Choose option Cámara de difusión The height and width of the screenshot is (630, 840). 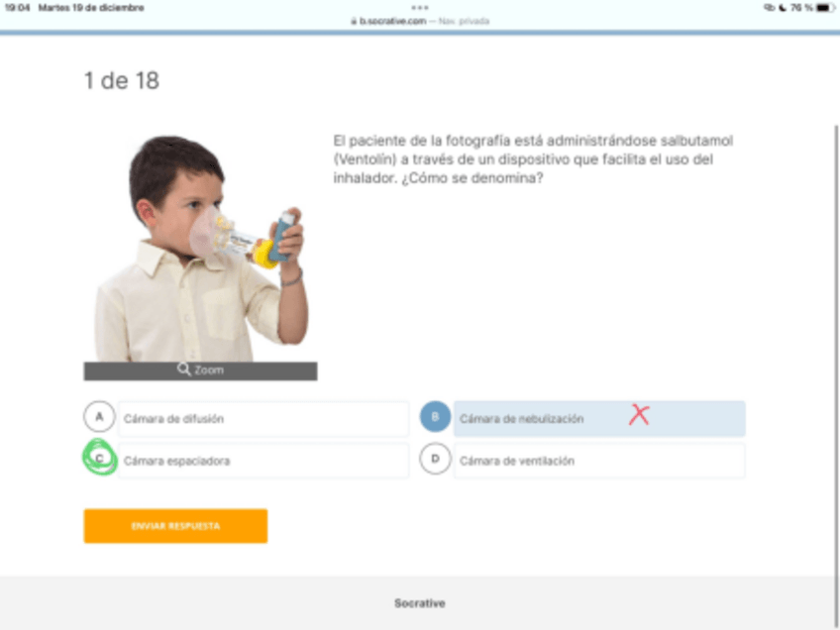263,419
